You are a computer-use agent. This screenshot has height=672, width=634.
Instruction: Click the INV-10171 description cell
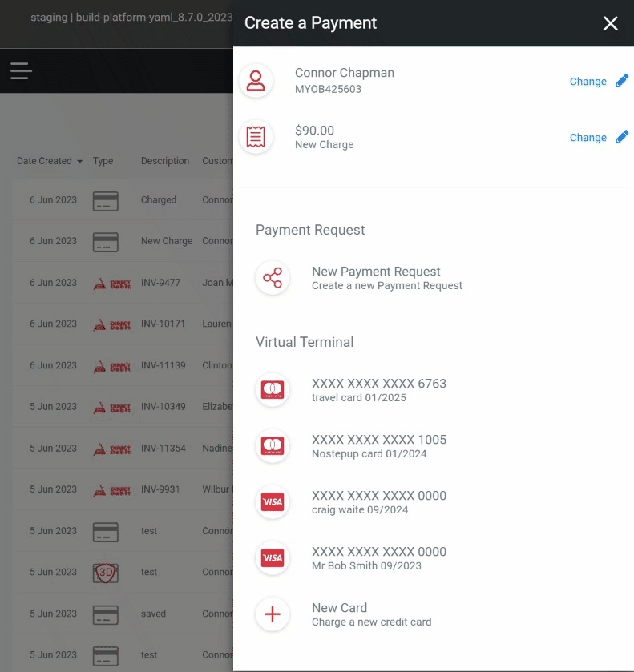[163, 324]
